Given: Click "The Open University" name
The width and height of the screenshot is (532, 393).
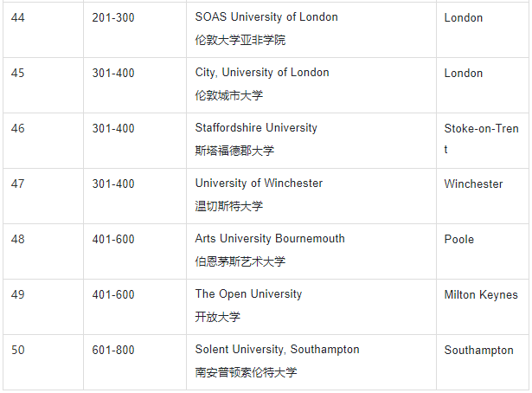Looking at the screenshot, I should pos(248,294).
